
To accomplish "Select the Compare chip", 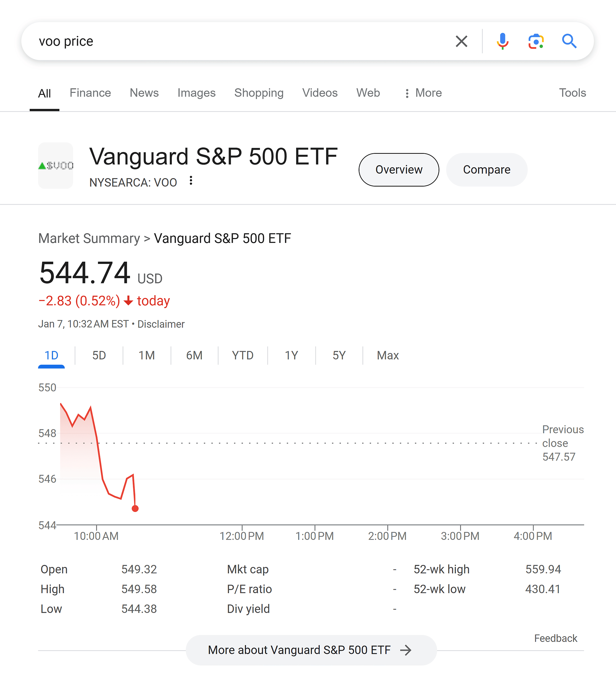I will (x=486, y=170).
